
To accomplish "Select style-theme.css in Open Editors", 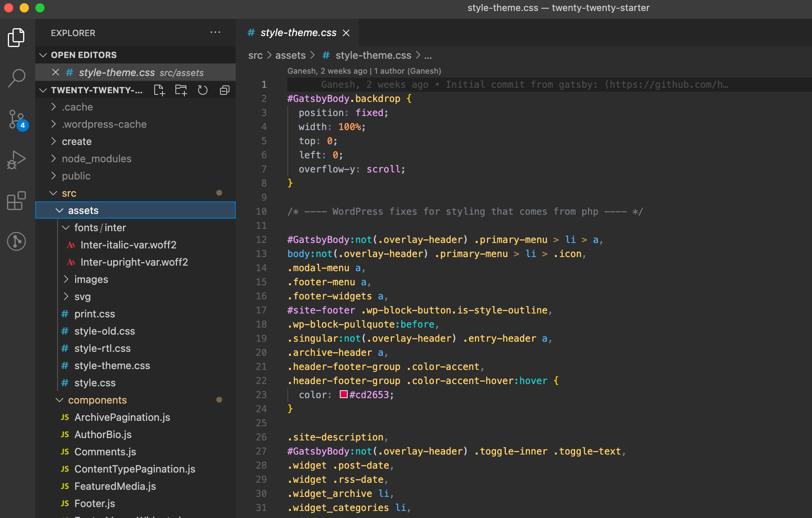I will (135, 72).
